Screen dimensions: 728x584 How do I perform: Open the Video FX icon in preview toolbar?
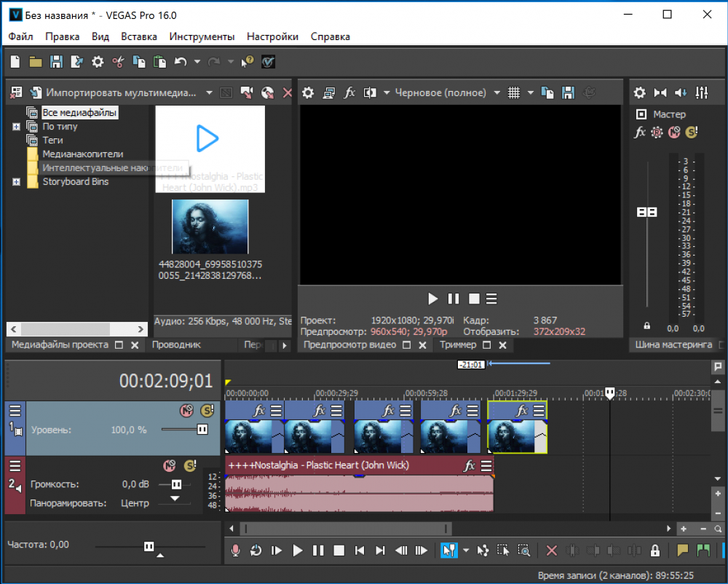(x=349, y=92)
